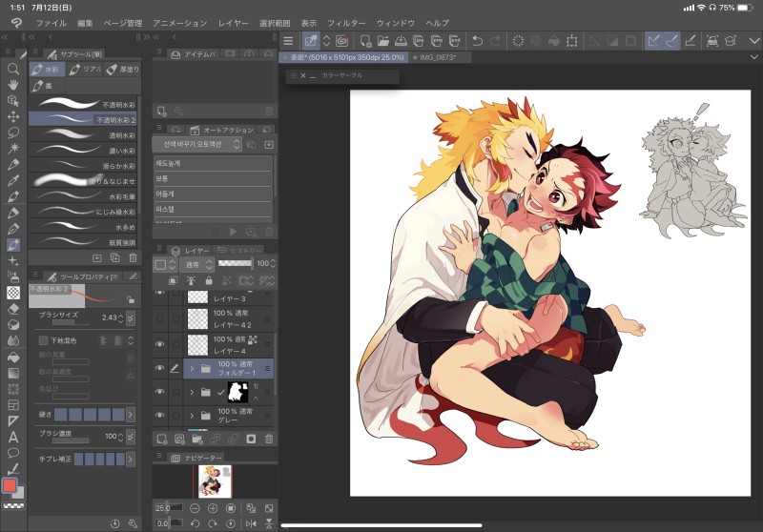Pick the Lasso selection tool
Viewport: 763px width, 532px height.
point(13,133)
